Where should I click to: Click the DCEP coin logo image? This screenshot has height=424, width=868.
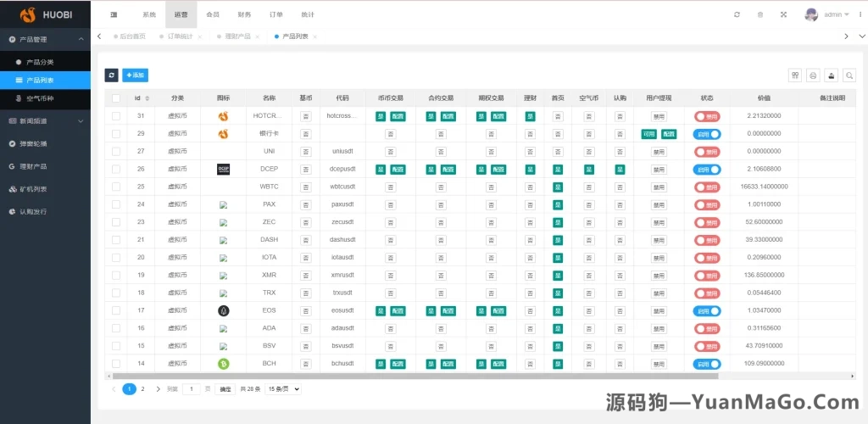click(223, 170)
